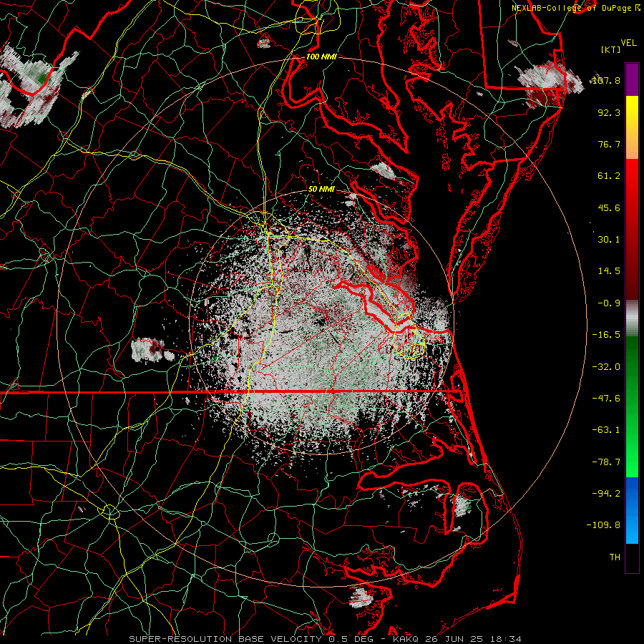This screenshot has width=644, height=644.
Task: Select the 45.6 legend value
Action: pyautogui.click(x=609, y=208)
